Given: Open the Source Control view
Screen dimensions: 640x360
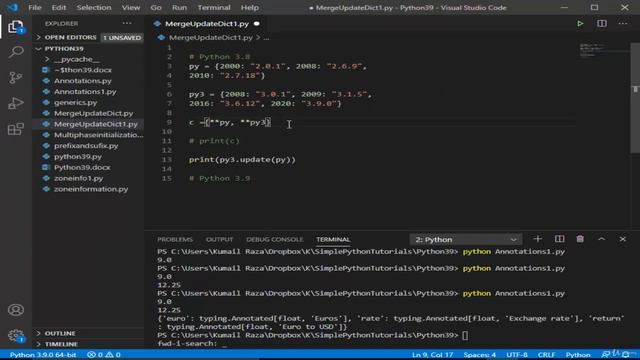Looking at the screenshot, I should pyautogui.click(x=16, y=78).
